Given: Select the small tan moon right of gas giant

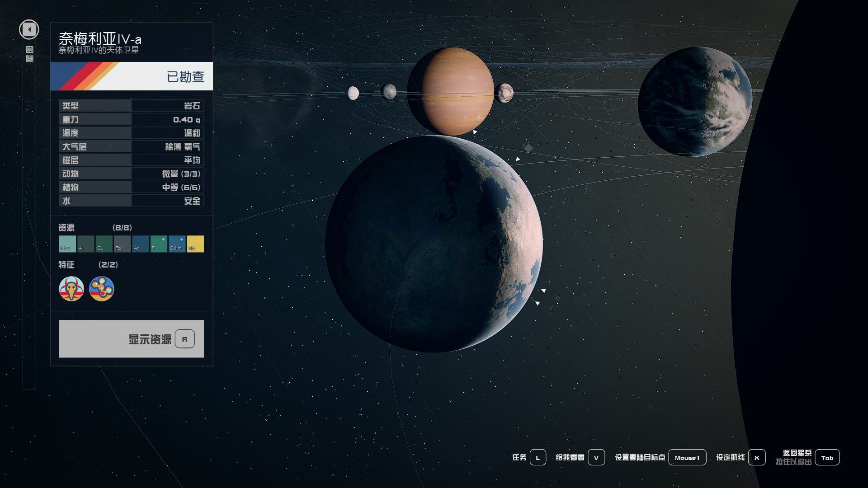Looking at the screenshot, I should (x=505, y=93).
